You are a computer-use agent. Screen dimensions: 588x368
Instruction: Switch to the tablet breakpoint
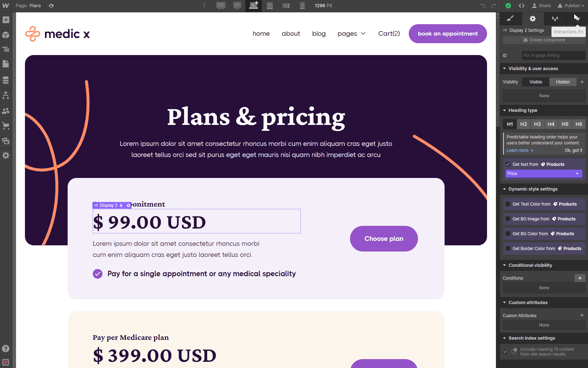point(270,5)
